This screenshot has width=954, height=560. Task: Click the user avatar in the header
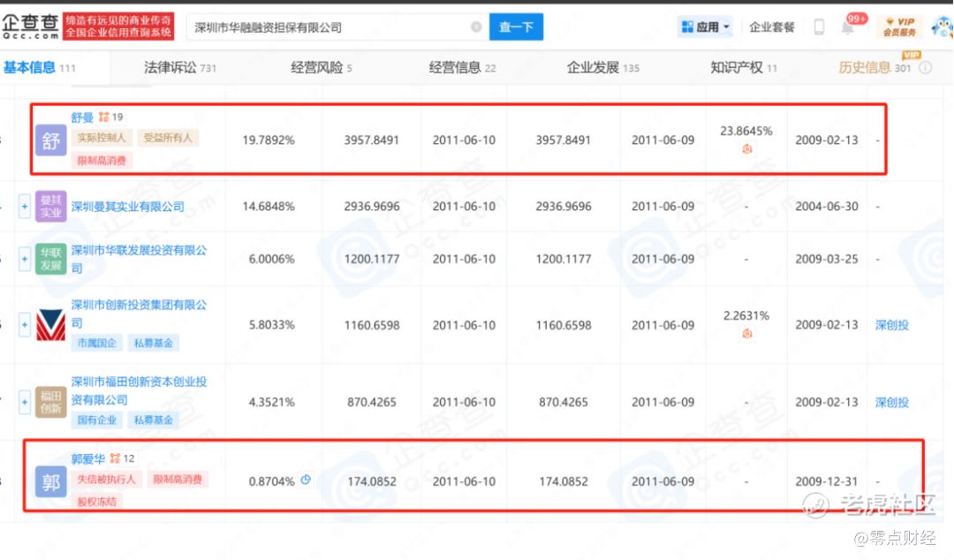click(943, 27)
